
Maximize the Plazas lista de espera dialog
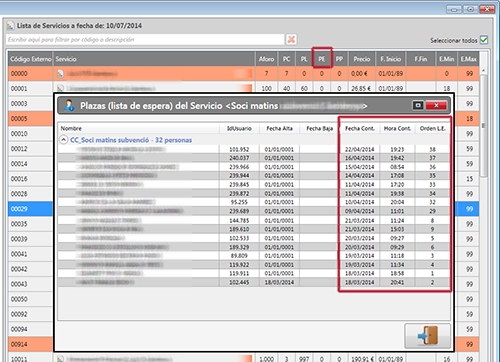tap(418, 106)
